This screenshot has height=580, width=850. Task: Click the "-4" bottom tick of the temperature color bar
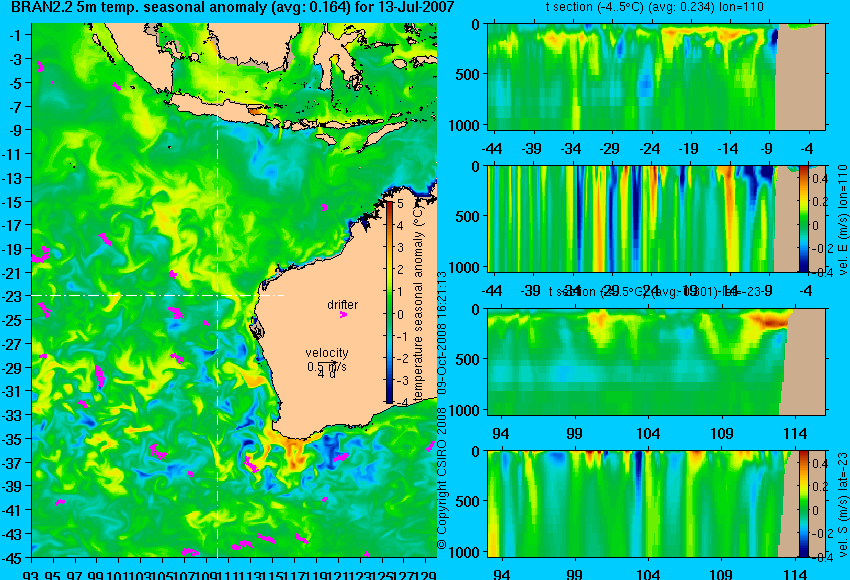pos(401,403)
